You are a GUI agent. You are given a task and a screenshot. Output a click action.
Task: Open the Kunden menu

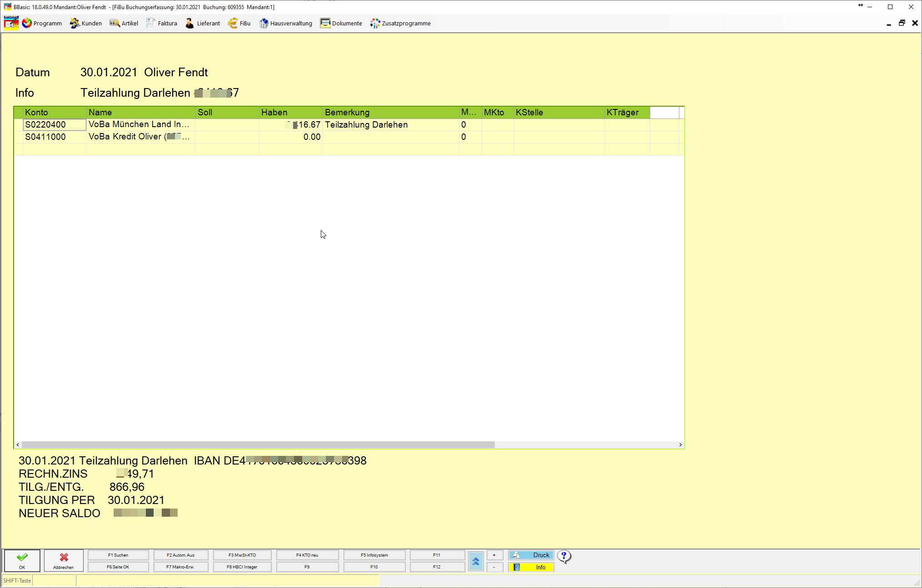86,23
